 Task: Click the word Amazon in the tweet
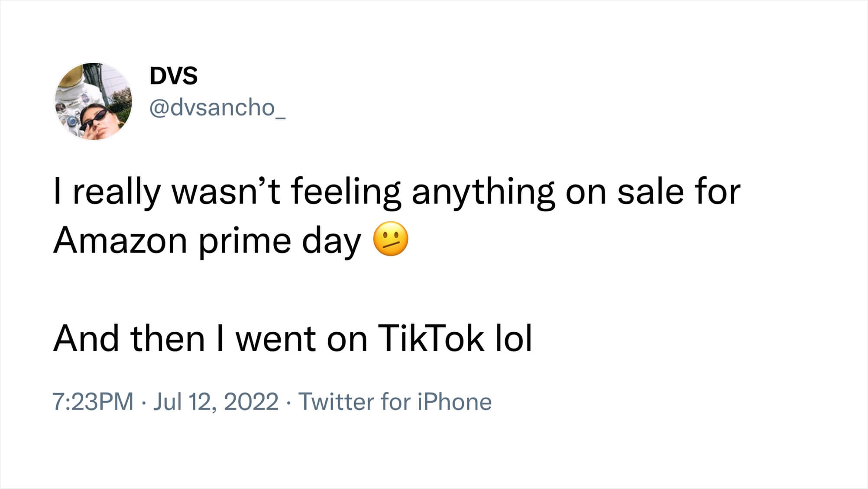click(x=120, y=241)
